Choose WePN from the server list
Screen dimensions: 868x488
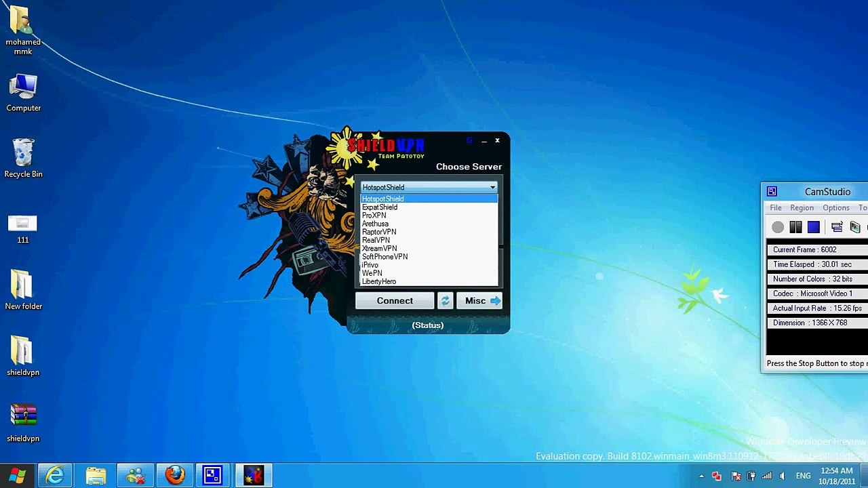tap(429, 273)
